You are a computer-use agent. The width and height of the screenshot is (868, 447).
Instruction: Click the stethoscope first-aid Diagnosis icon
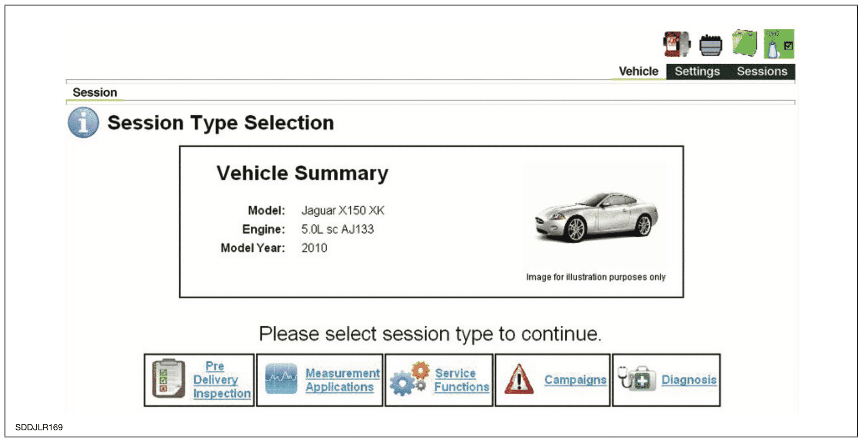636,378
